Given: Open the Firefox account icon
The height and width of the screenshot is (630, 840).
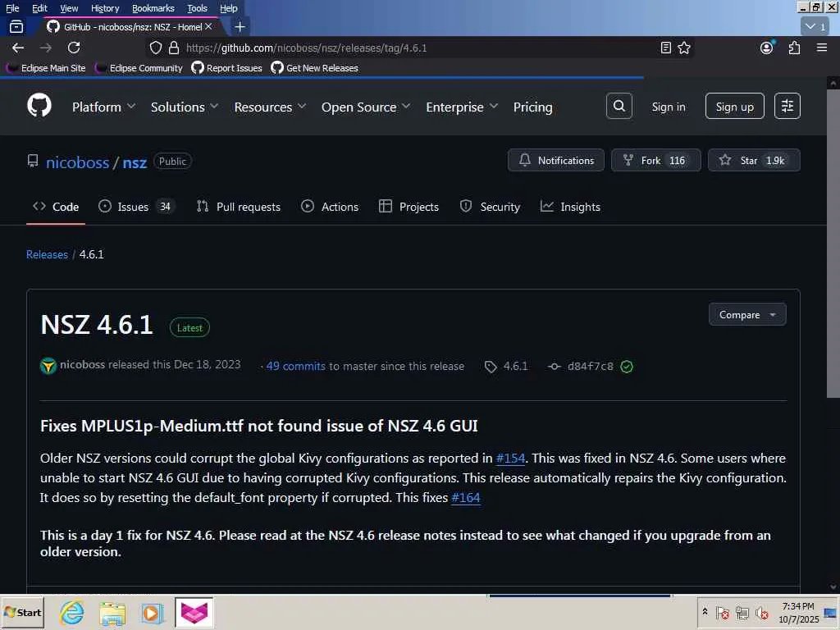Looking at the screenshot, I should point(767,48).
